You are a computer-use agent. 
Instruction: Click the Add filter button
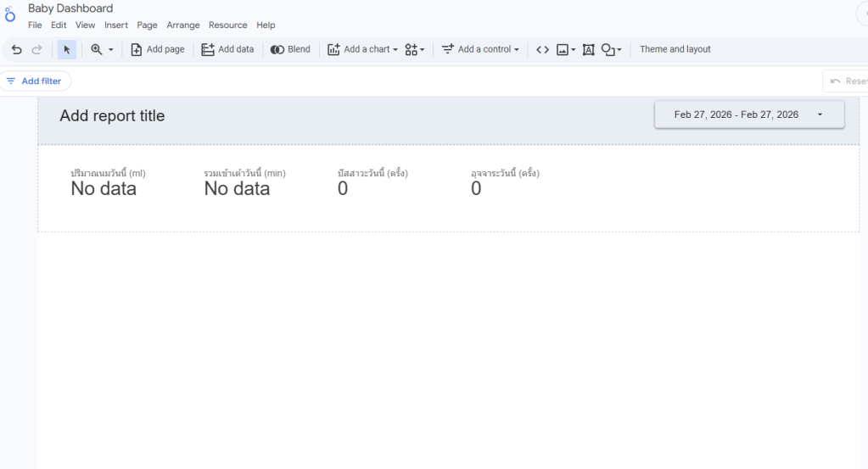pos(34,81)
